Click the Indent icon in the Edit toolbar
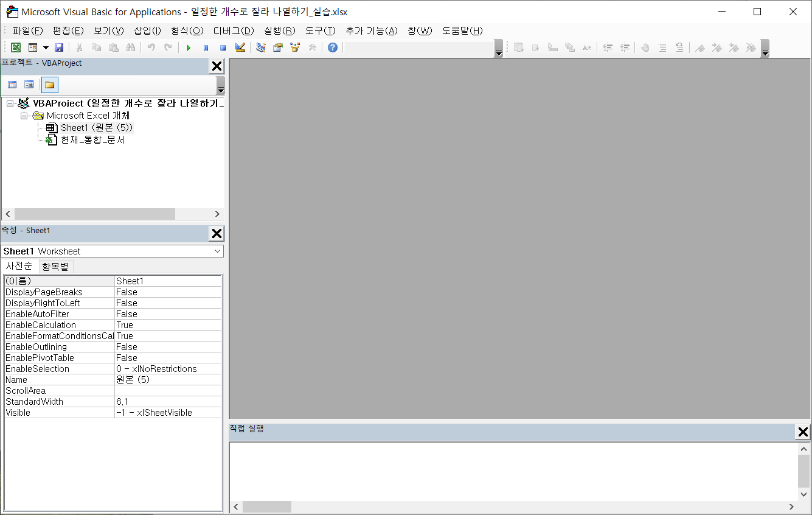The height and width of the screenshot is (515, 812). click(x=608, y=47)
